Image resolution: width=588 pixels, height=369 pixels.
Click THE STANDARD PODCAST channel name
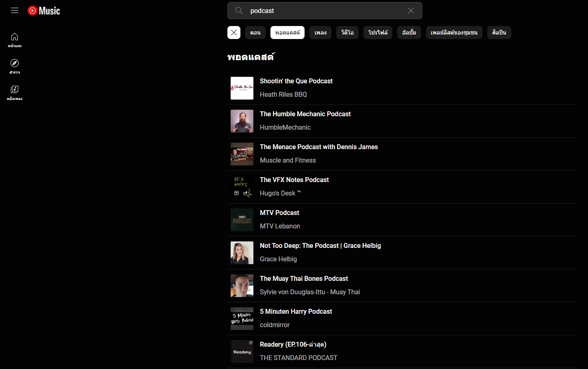pyautogui.click(x=298, y=358)
